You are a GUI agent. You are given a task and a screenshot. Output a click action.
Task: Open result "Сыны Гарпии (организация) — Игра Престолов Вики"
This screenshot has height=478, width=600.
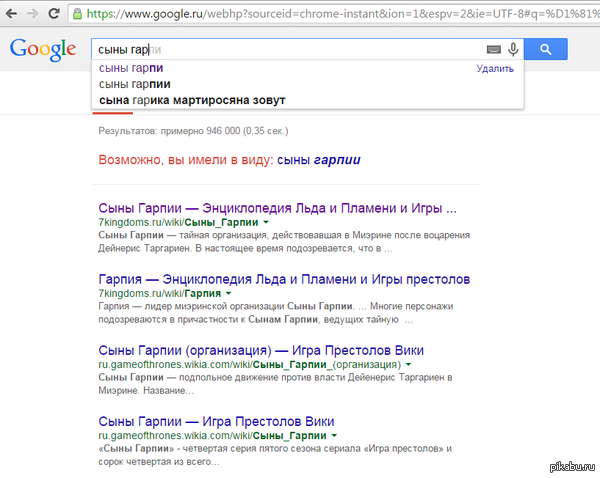tap(261, 350)
